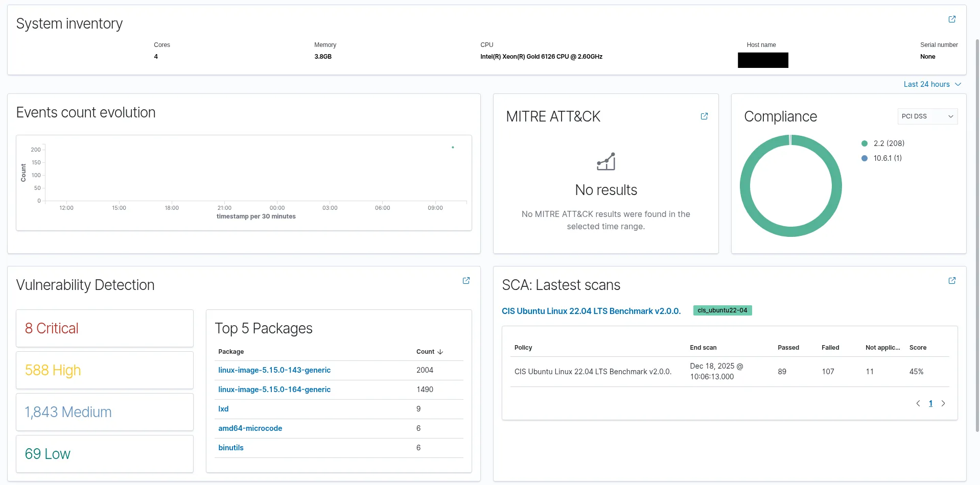The width and height of the screenshot is (980, 485).
Task: Open Vulnerability Detection in new view
Action: point(465,280)
